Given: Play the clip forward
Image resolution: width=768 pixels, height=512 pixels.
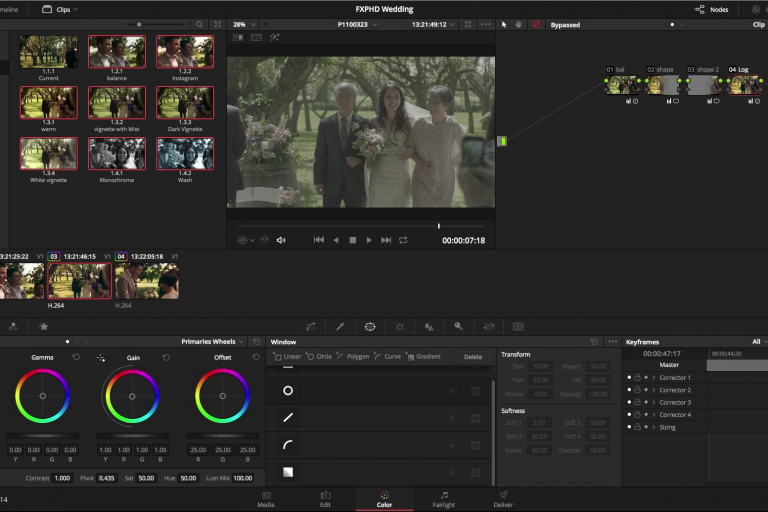Looking at the screenshot, I should (369, 240).
